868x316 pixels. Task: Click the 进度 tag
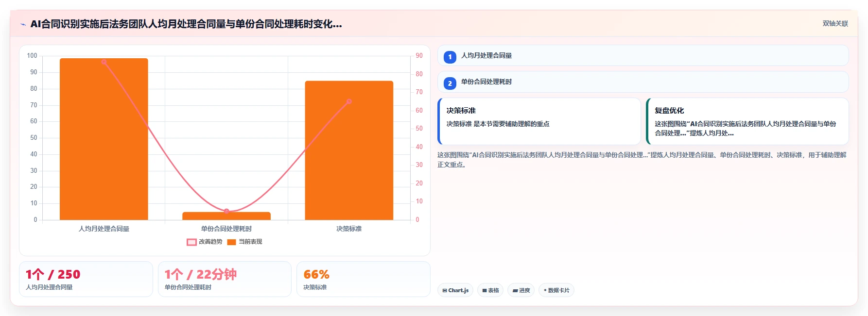521,290
